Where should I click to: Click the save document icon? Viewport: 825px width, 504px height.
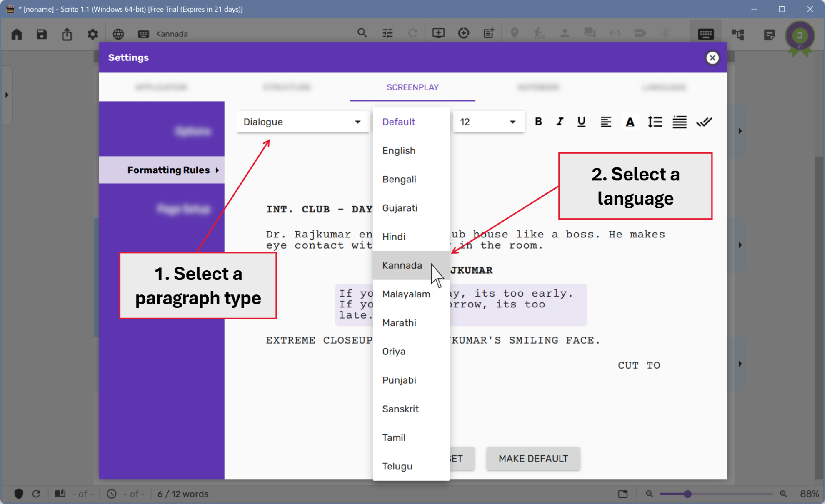(42, 34)
